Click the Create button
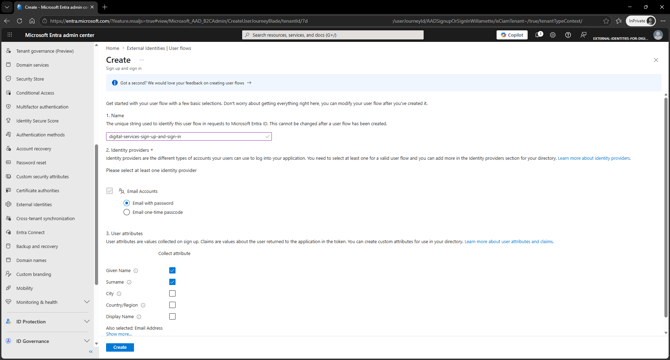 coord(120,347)
